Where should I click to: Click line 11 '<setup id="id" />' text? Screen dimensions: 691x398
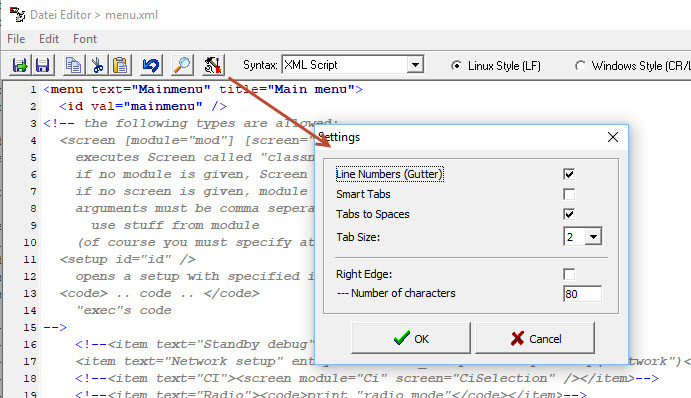pos(127,259)
